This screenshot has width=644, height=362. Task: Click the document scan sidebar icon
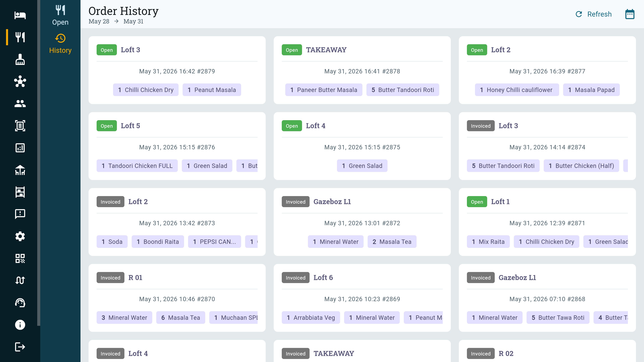[20, 126]
